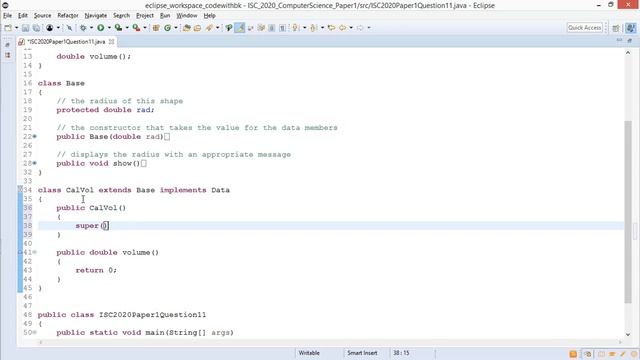Click the Search flashlight toolbar icon
Viewport: 640px width, 360px height.
209,28
